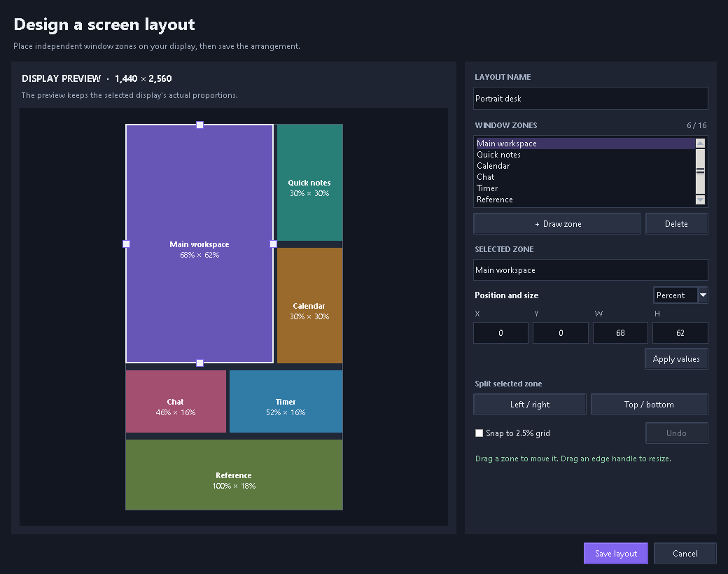Screen dimensions: 728x574
Task: Select Chat in zones list
Action: point(585,177)
